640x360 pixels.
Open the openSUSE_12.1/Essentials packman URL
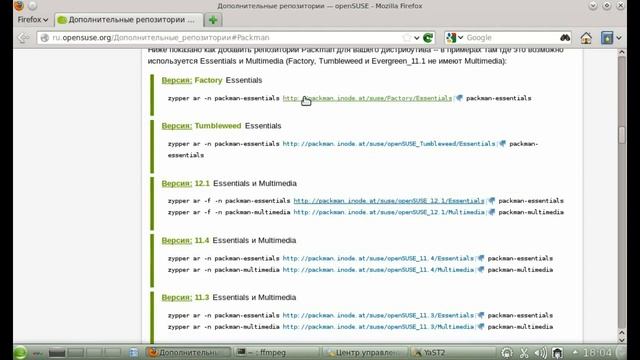click(389, 201)
